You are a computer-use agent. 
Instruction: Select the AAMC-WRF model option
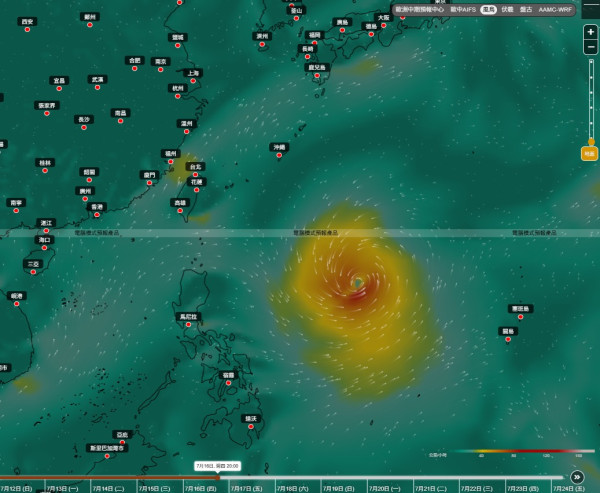[x=555, y=10]
